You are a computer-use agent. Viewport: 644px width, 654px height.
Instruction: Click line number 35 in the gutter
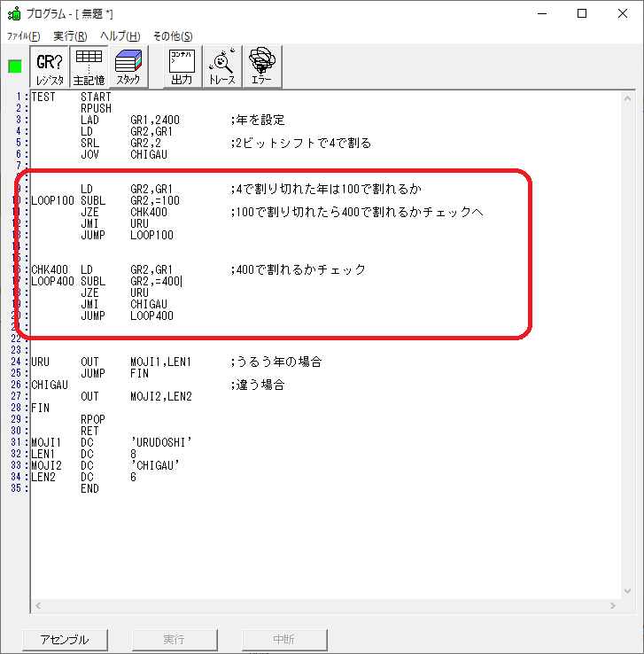[x=16, y=488]
